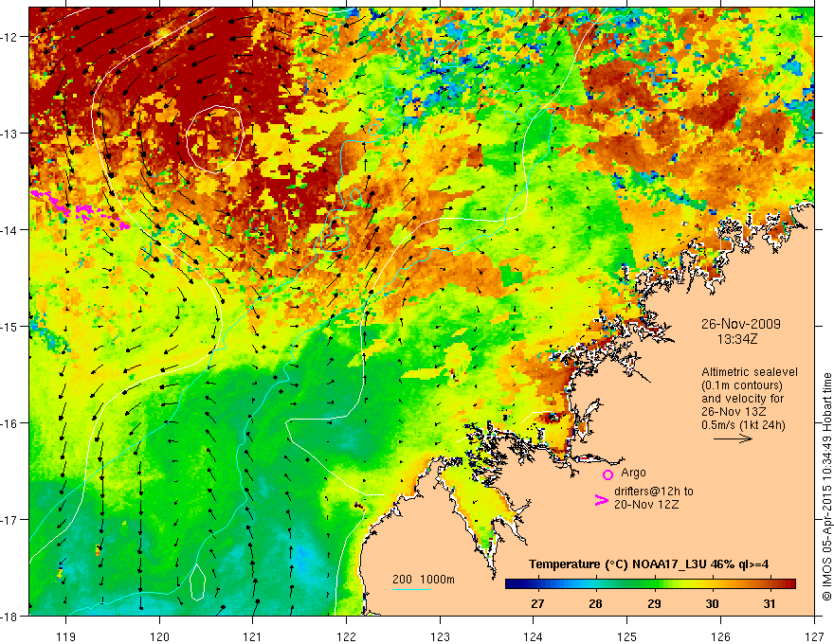Click the 'Argo' legend label

633,473
